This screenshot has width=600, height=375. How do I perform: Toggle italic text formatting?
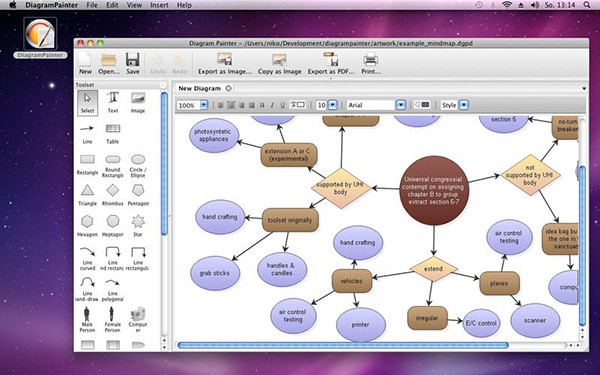click(272, 105)
